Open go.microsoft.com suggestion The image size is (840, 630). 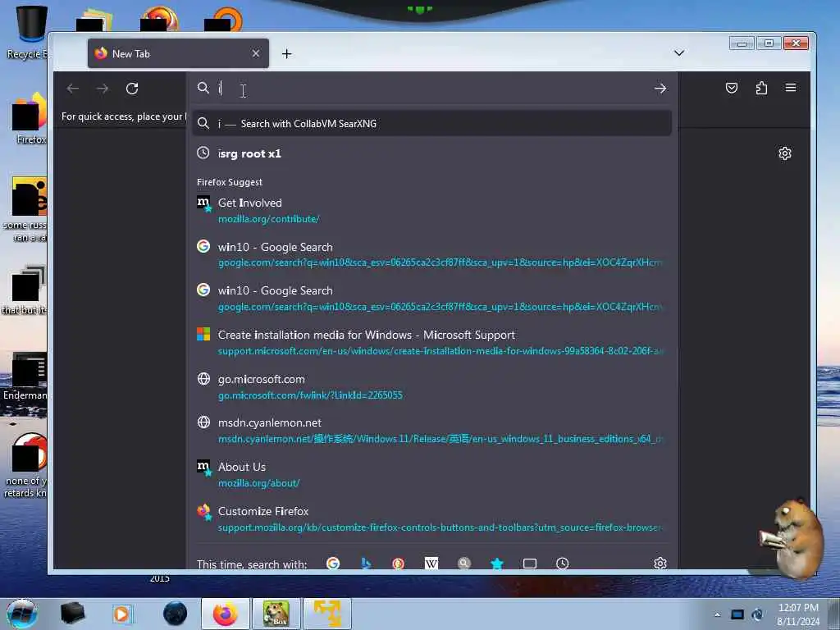(431, 387)
